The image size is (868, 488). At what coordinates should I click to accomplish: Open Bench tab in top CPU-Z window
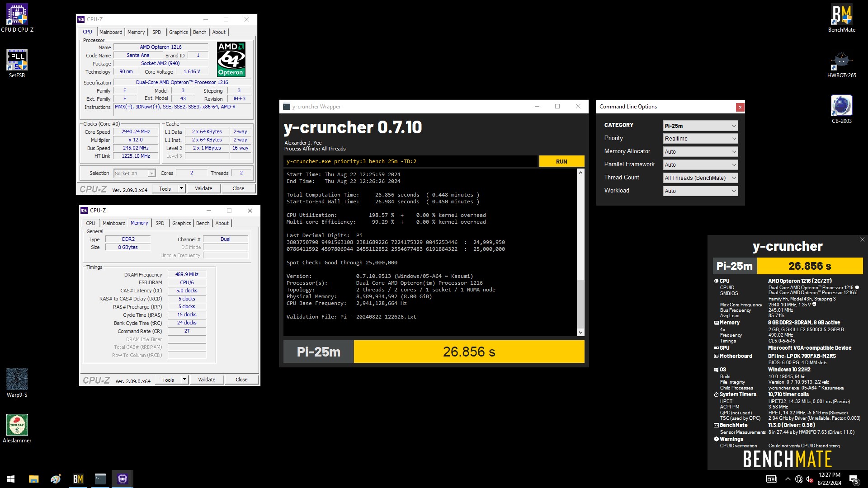[199, 32]
